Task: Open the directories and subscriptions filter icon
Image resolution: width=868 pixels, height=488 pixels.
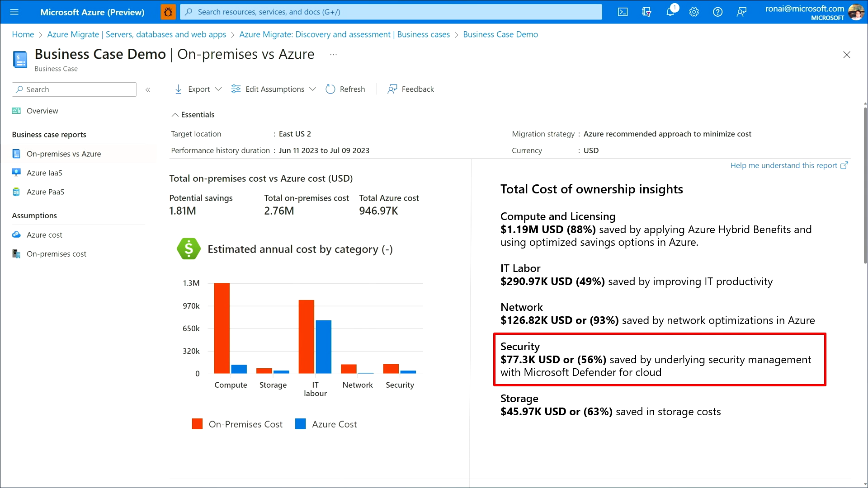Action: click(646, 12)
